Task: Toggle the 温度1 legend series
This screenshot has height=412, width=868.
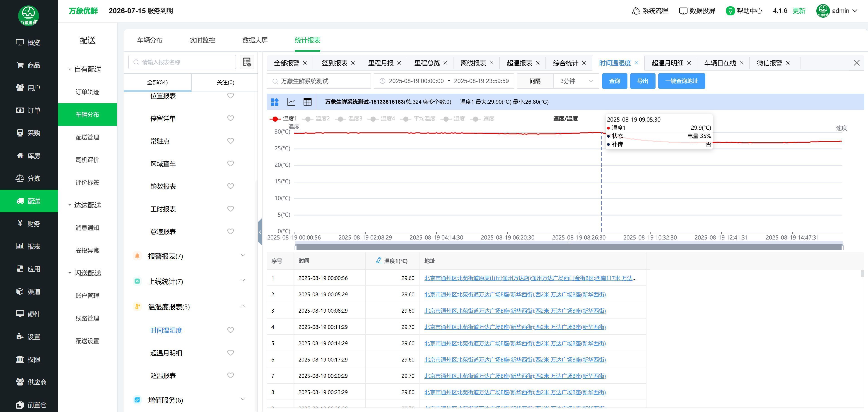Action: [x=283, y=119]
